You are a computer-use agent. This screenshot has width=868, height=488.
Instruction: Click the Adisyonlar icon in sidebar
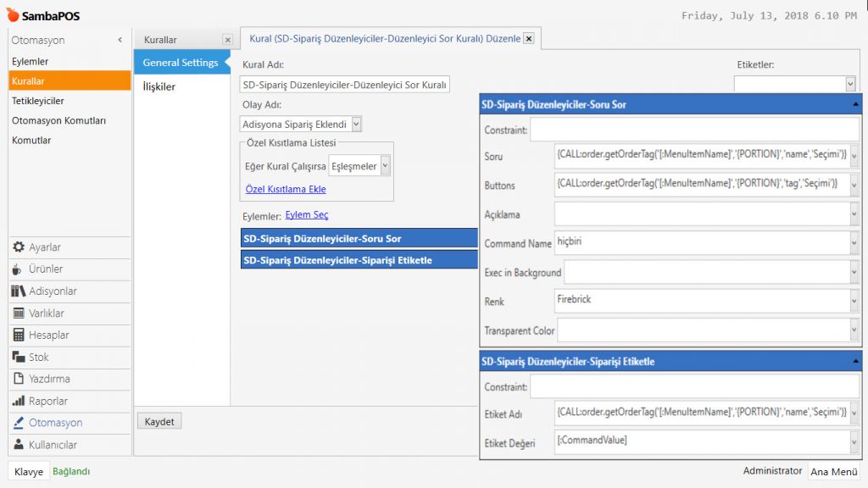(19, 291)
